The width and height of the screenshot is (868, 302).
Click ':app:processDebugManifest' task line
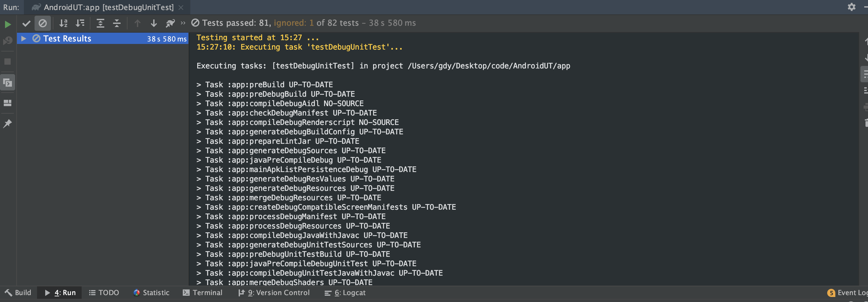pyautogui.click(x=291, y=217)
